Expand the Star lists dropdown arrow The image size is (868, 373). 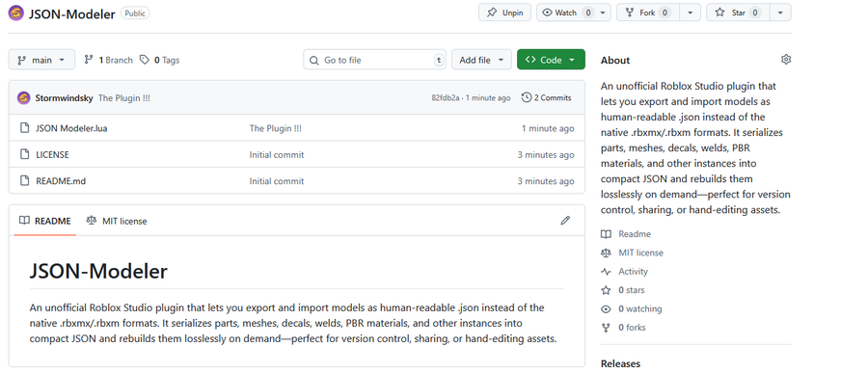pos(780,13)
